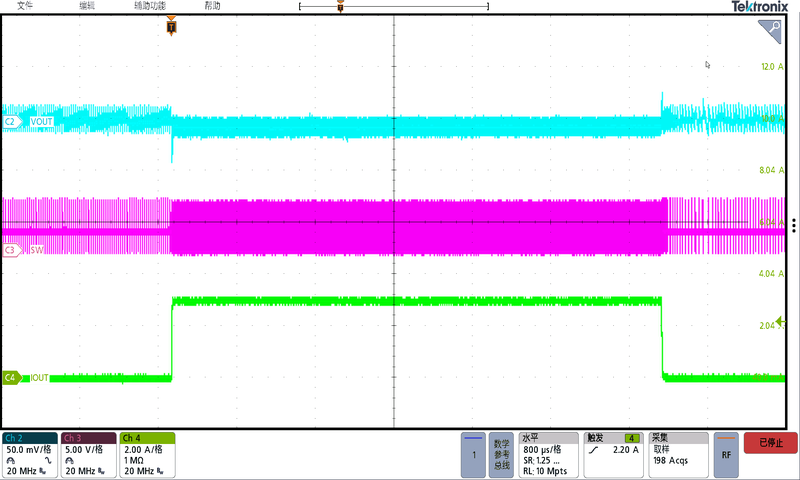Open the Ch 2 settings badge
This screenshot has height=480, width=800.
(x=29, y=455)
